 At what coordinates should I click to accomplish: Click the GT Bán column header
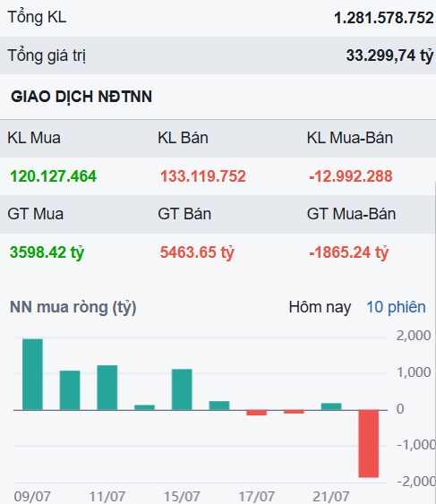pyautogui.click(x=184, y=214)
